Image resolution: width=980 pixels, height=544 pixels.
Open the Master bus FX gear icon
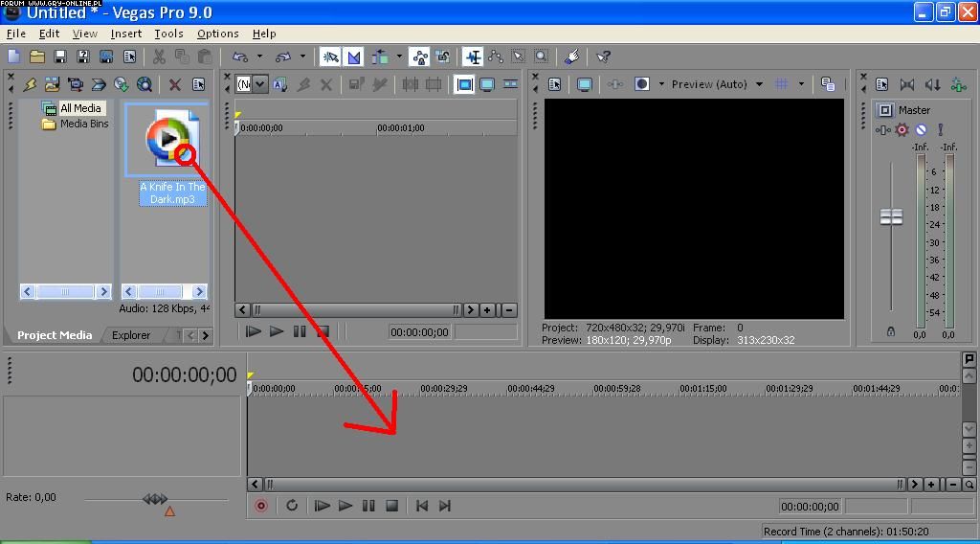point(902,130)
